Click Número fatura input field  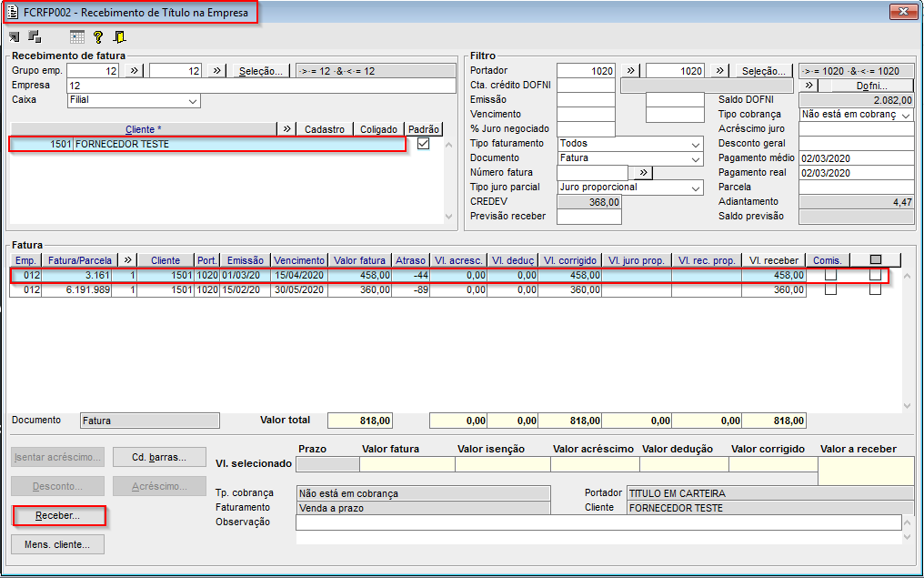(x=592, y=173)
